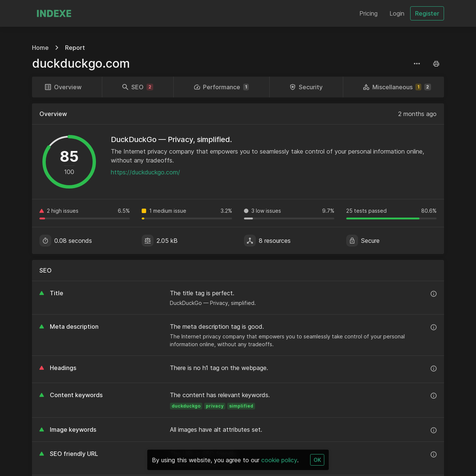
Task: Click the scale icon beside 2.05 kB
Action: pyautogui.click(x=148, y=241)
